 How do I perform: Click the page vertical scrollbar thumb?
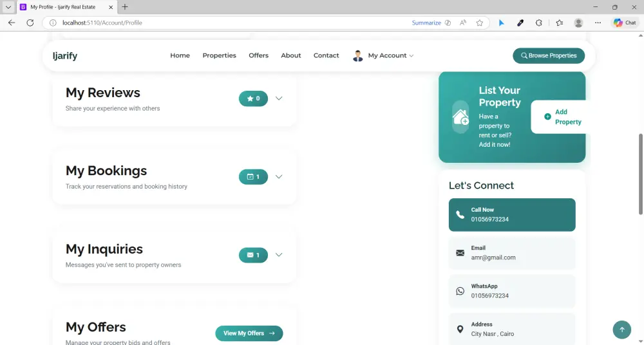click(x=641, y=174)
